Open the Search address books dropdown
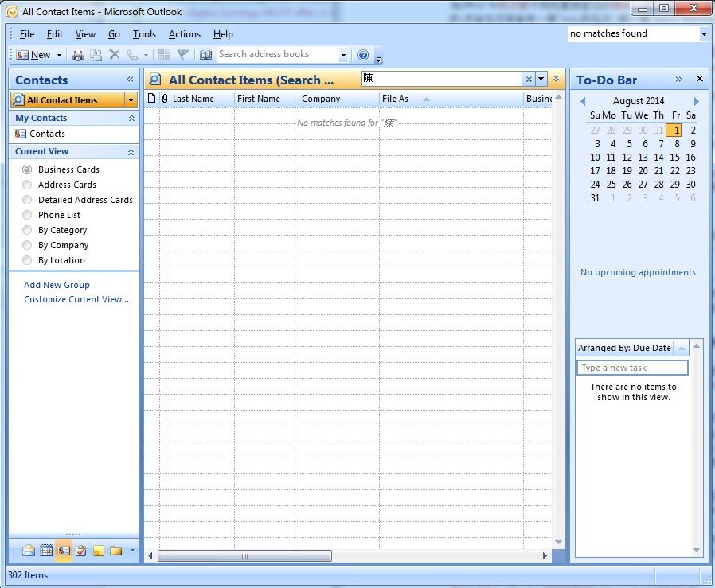The height and width of the screenshot is (588, 715). pyautogui.click(x=343, y=55)
